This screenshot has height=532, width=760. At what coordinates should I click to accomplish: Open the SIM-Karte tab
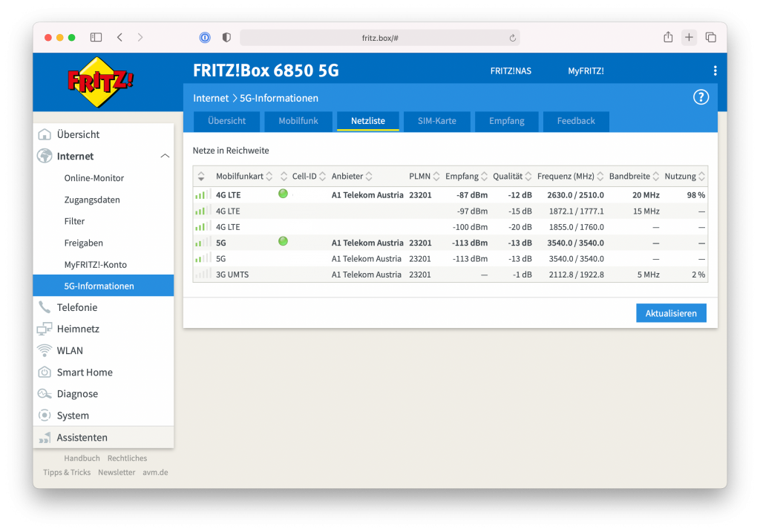(x=436, y=121)
